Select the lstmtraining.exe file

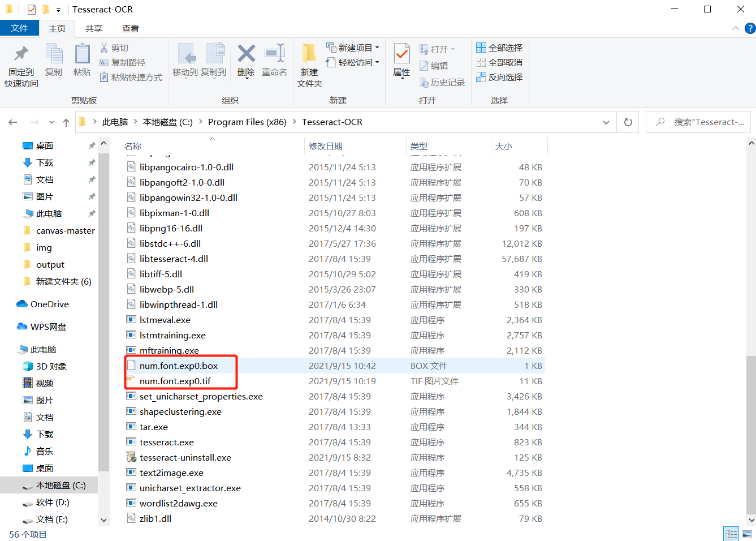[172, 335]
